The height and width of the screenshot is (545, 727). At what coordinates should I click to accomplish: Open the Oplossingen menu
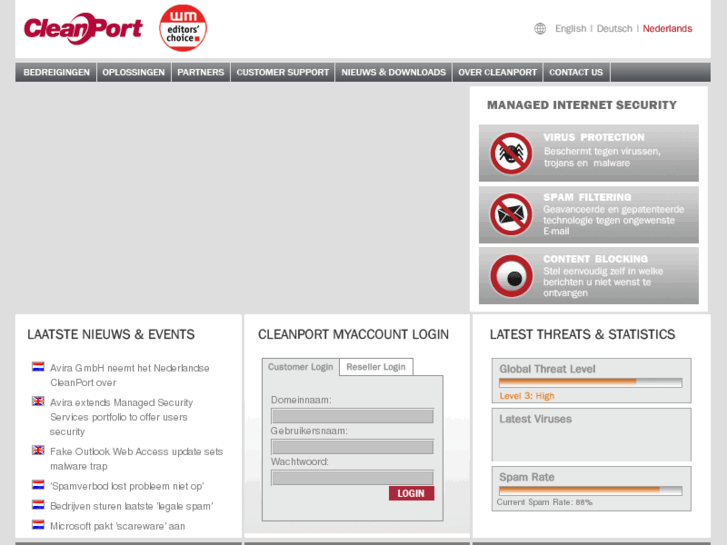pos(134,72)
